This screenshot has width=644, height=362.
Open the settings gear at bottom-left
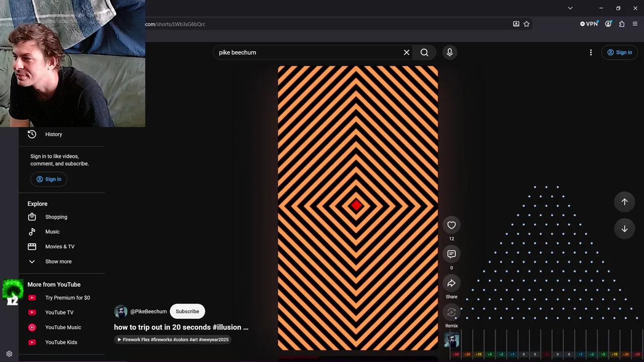point(9,354)
